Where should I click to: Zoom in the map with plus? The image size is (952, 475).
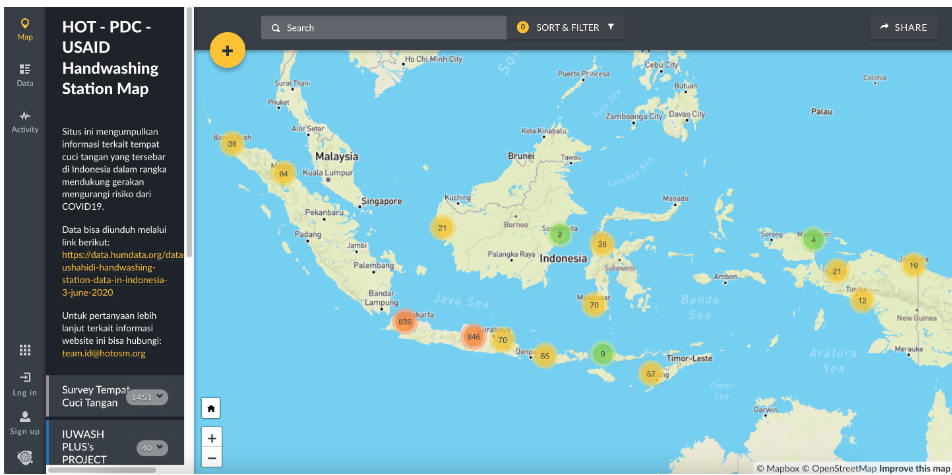[x=211, y=438]
